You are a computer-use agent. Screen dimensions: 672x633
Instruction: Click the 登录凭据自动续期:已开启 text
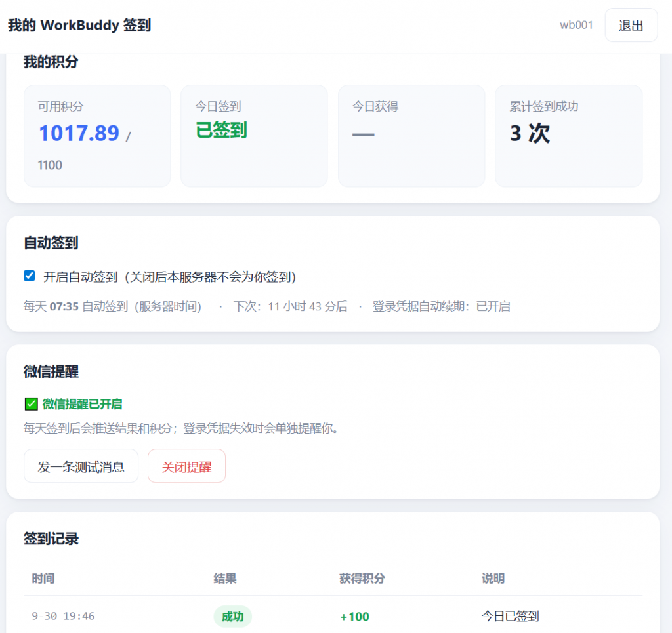(442, 306)
